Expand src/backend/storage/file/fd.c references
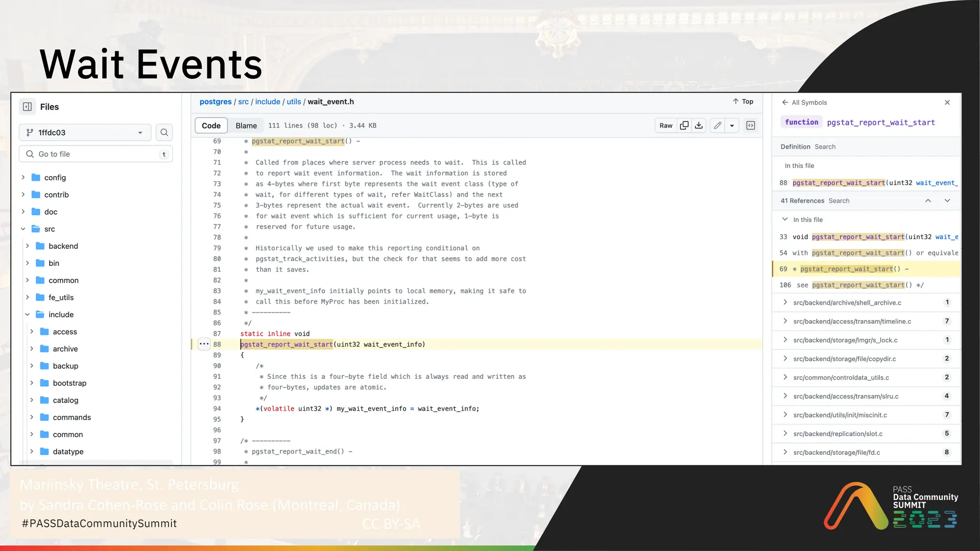 pos(785,452)
